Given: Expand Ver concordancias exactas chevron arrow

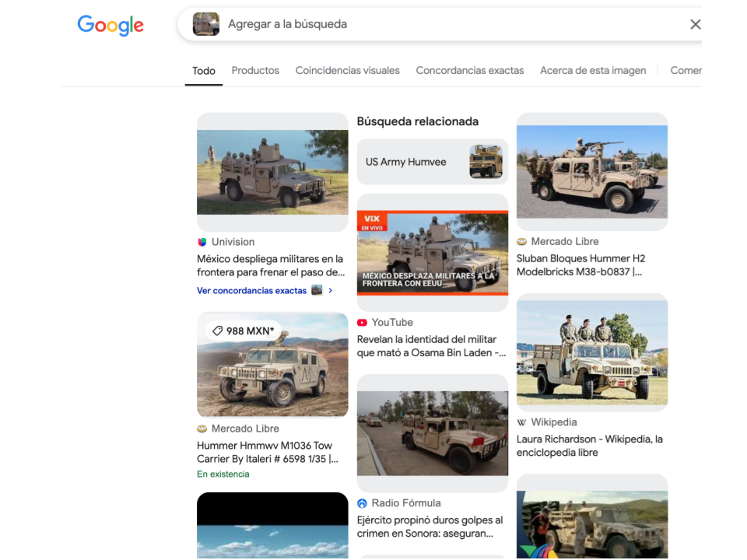Looking at the screenshot, I should (330, 290).
